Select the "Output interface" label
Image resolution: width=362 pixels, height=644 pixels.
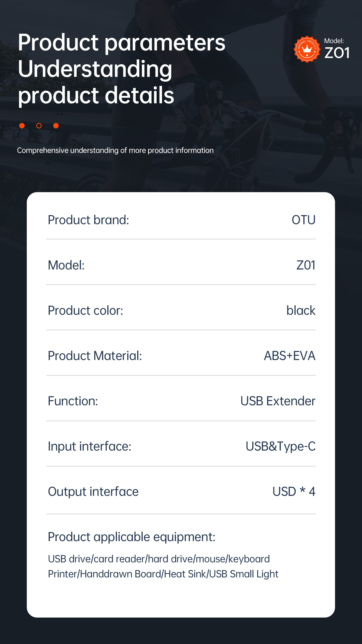click(x=93, y=492)
